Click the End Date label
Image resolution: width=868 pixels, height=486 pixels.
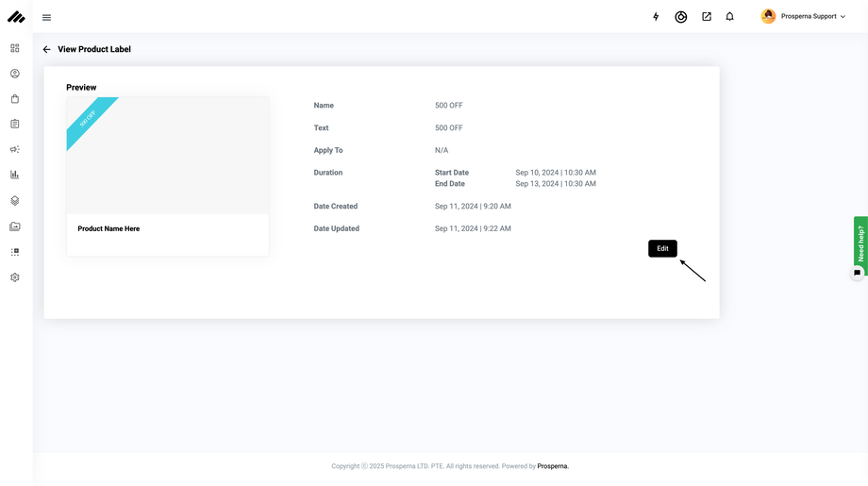[x=449, y=184]
